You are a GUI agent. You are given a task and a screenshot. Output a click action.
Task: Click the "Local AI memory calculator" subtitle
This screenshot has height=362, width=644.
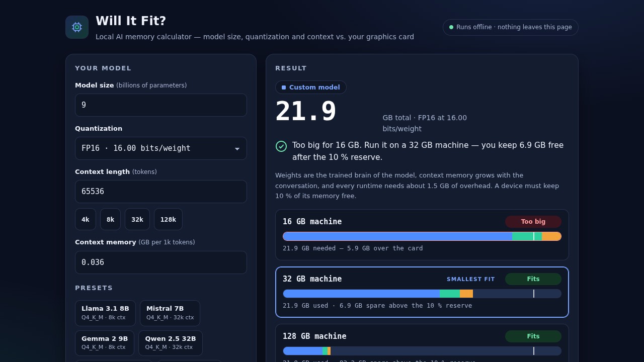(x=255, y=37)
